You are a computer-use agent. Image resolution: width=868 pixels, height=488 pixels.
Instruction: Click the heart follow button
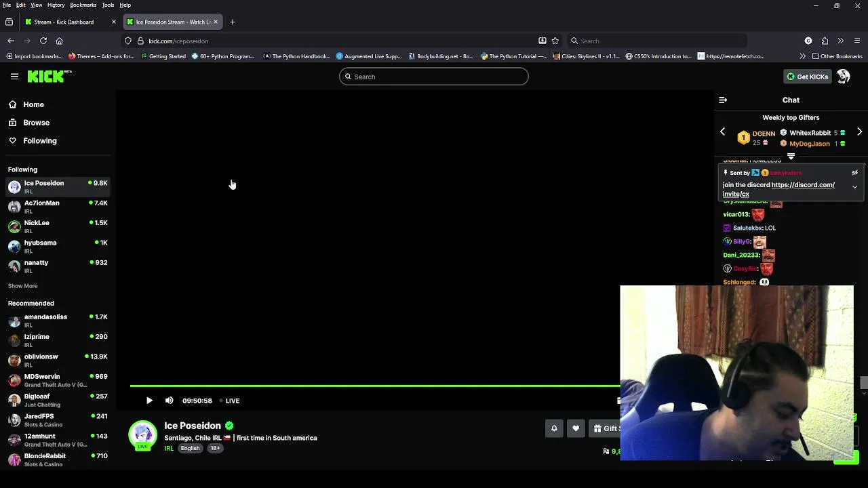pyautogui.click(x=576, y=428)
